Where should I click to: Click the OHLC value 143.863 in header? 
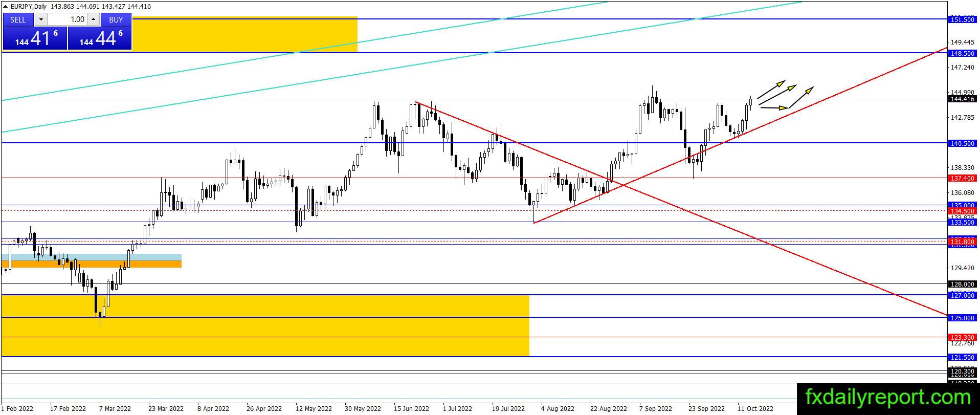(x=62, y=7)
